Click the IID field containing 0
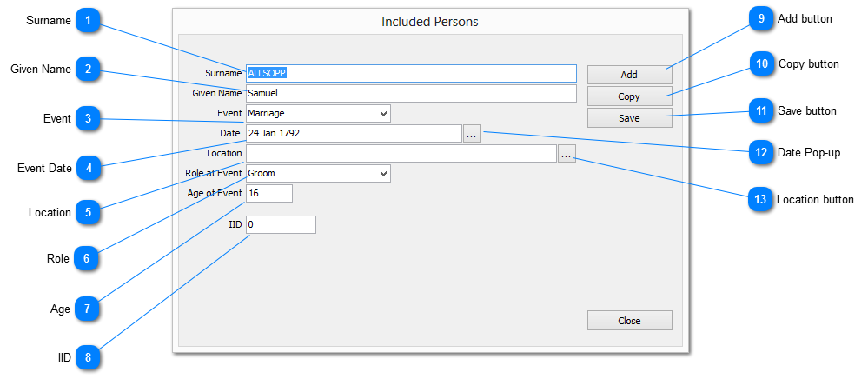The width and height of the screenshot is (868, 379). [281, 225]
